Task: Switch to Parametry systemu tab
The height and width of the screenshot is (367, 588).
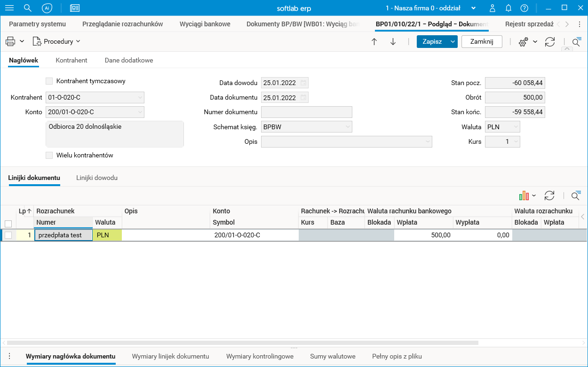Action: coord(38,24)
